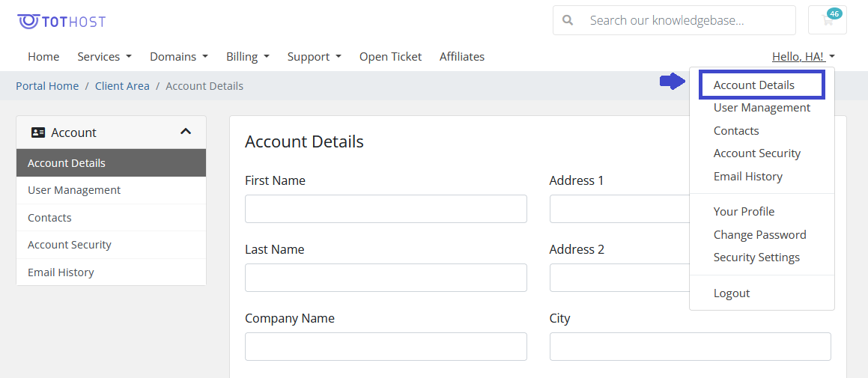Collapse the Account sidebar panel chevron
This screenshot has width=868, height=378.
(x=186, y=132)
